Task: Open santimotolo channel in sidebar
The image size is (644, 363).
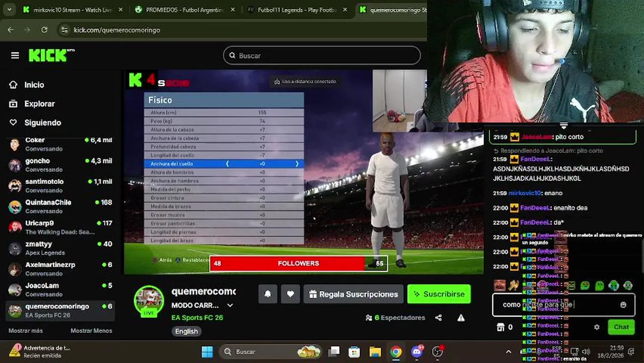Action: tap(60, 186)
